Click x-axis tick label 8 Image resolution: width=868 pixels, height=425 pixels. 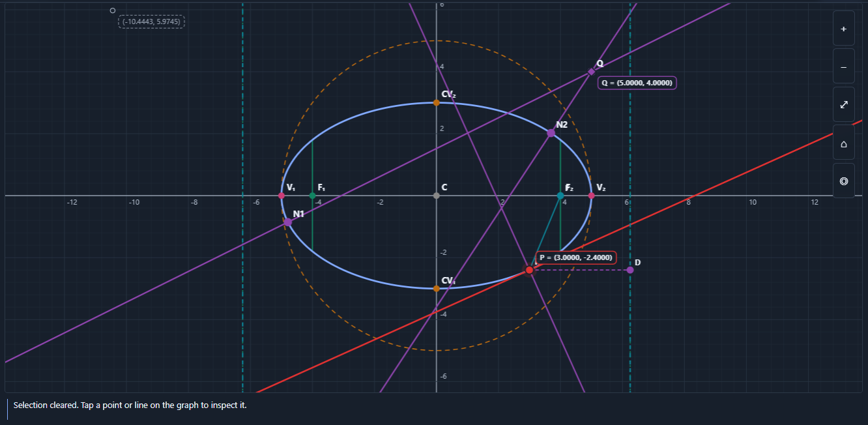pos(689,203)
